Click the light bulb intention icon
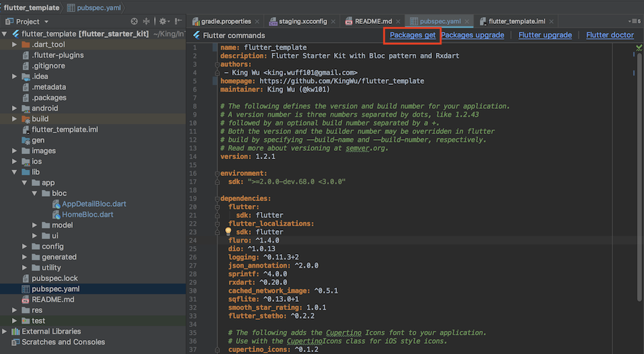The image size is (644, 354). pos(228,231)
